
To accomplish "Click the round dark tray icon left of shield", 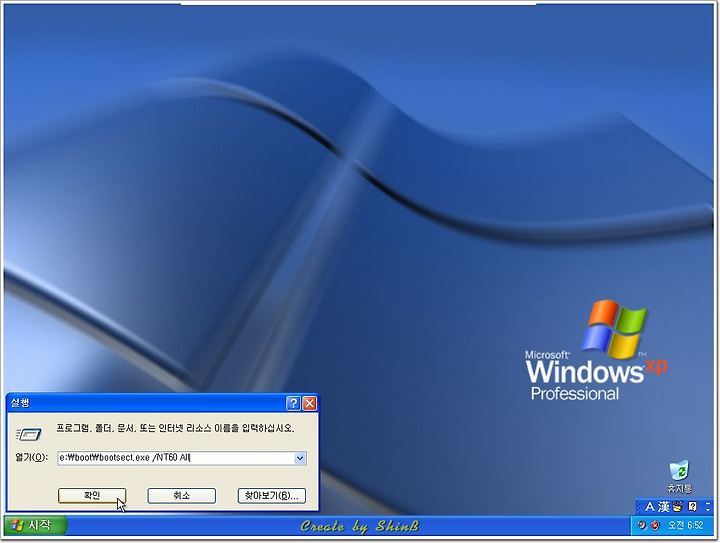I will tap(641, 525).
